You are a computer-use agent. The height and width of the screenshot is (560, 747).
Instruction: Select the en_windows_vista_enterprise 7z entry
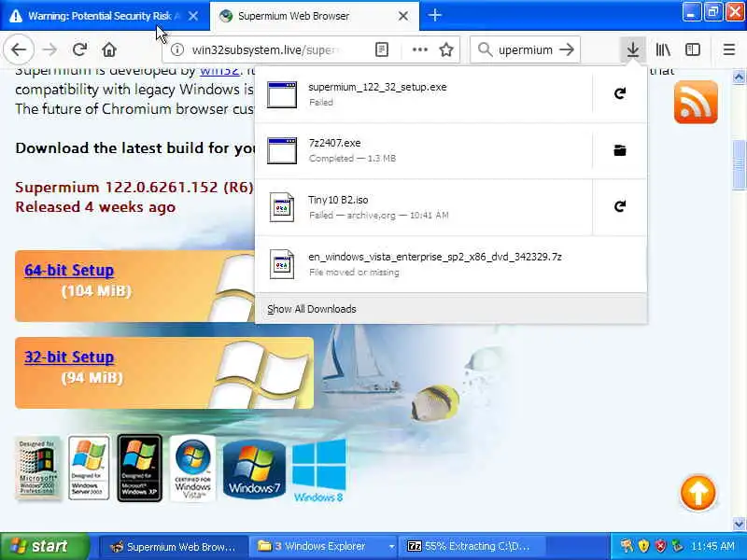click(x=451, y=264)
